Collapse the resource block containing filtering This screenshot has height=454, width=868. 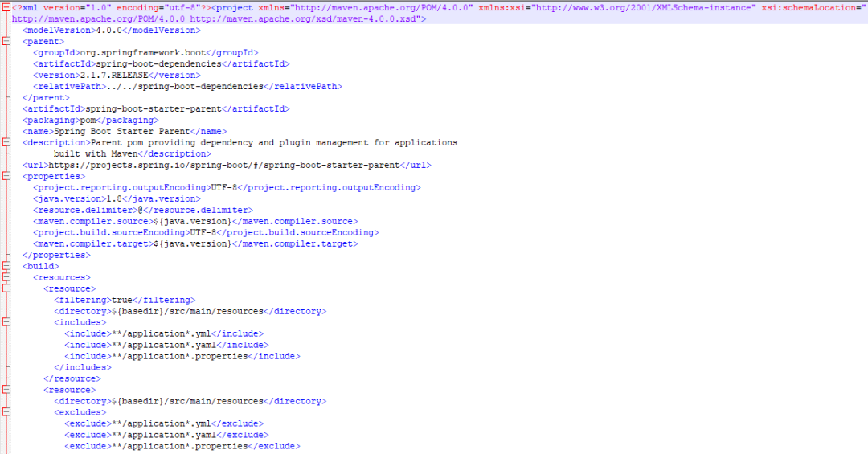(x=6, y=288)
